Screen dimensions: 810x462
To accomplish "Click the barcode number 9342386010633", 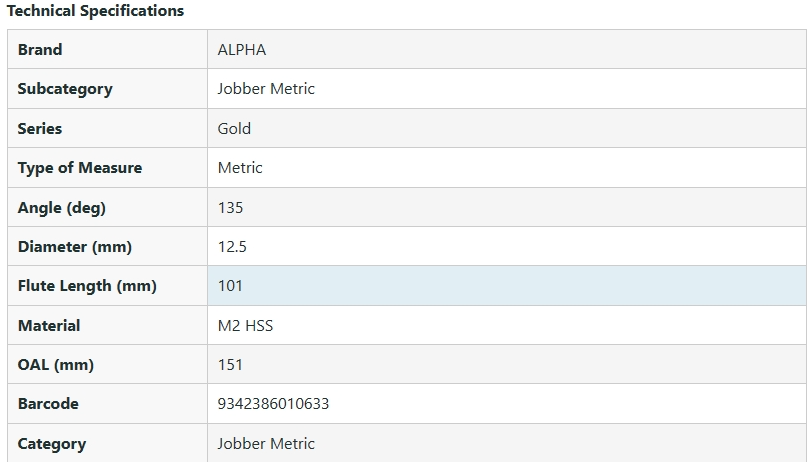I will tap(273, 404).
